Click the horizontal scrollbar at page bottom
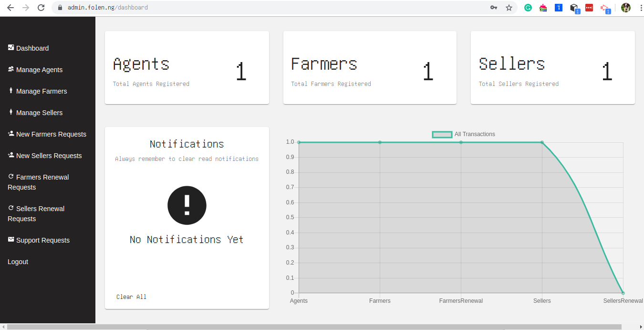 pyautogui.click(x=315, y=327)
